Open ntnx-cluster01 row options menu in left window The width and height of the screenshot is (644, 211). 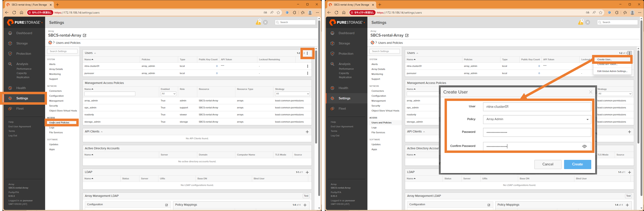pos(307,66)
